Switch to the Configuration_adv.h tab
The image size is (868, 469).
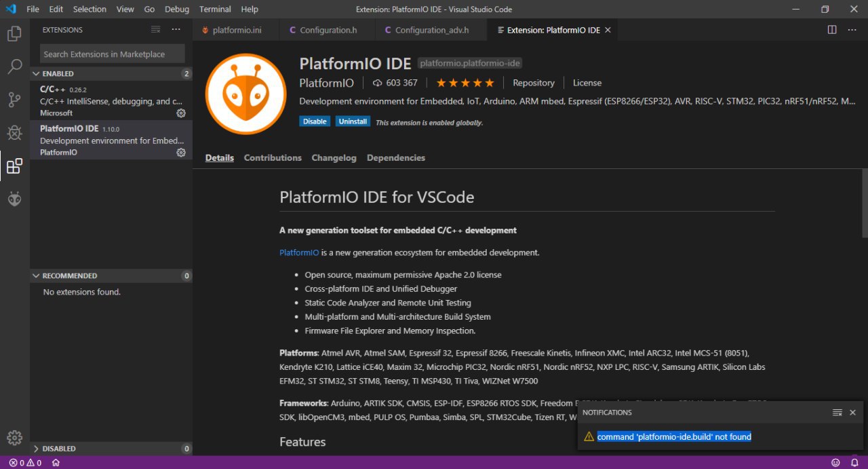431,30
